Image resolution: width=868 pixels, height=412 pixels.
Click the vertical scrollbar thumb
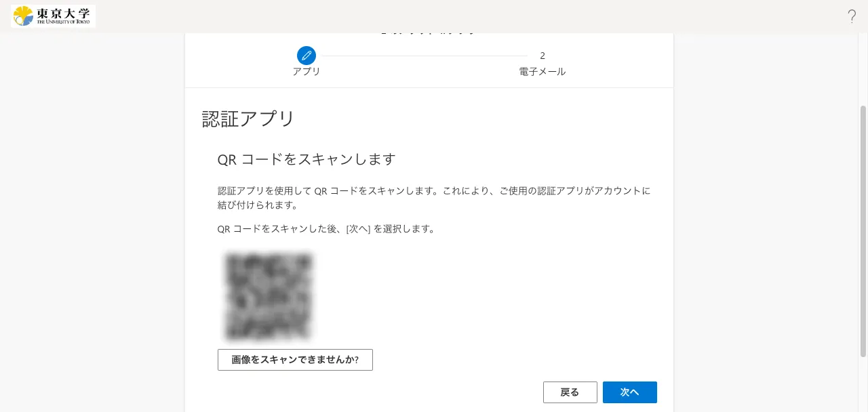click(863, 230)
